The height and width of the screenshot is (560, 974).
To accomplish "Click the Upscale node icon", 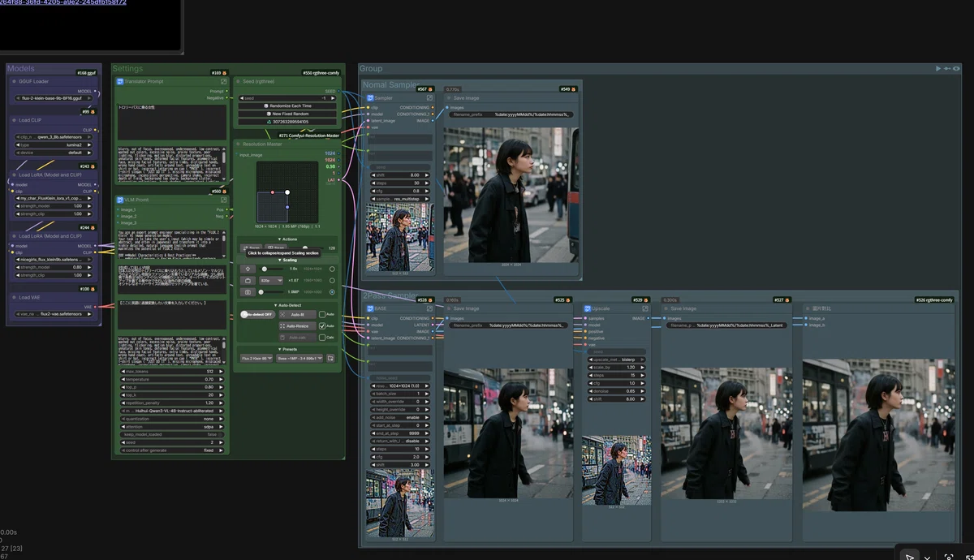I will [588, 308].
